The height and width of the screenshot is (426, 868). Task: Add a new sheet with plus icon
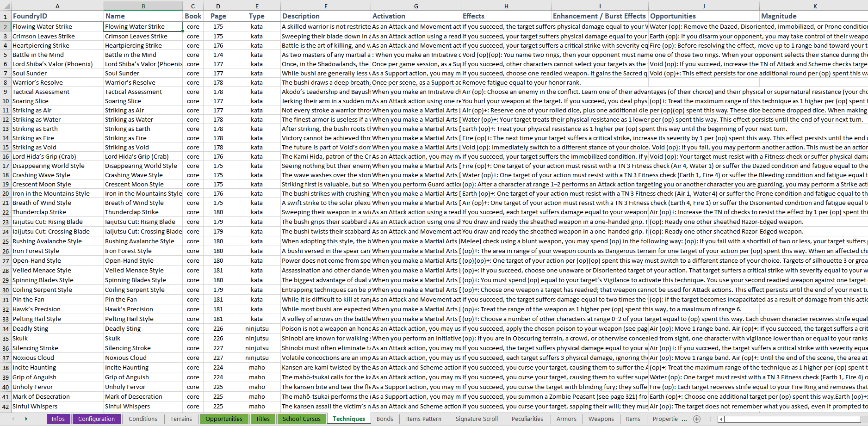pyautogui.click(x=697, y=419)
